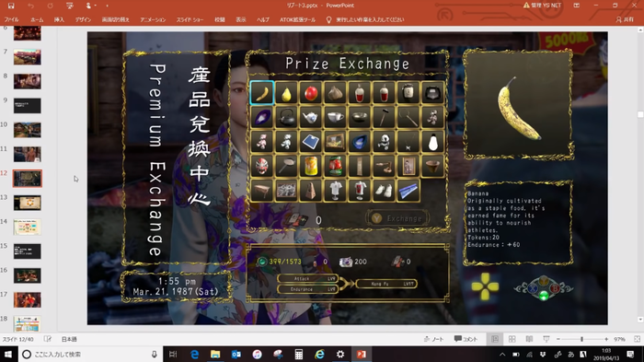Toggle touch/mouse mode icon

pos(88,6)
